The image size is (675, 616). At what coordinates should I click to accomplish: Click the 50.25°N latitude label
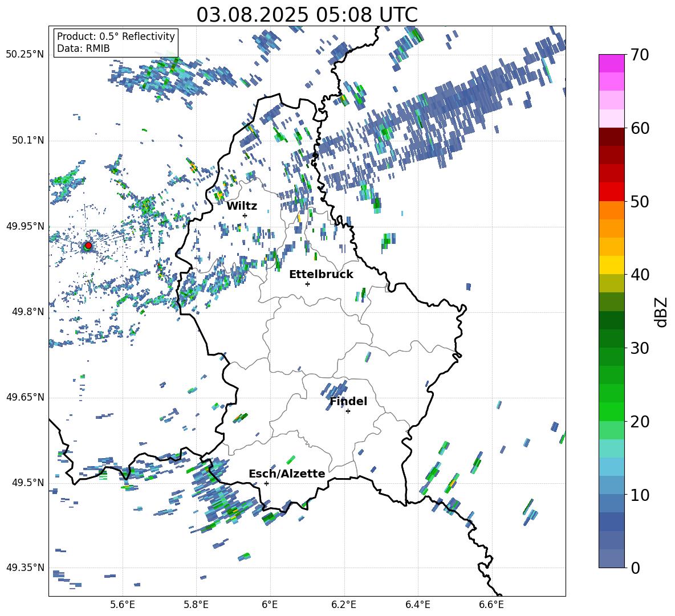25,55
